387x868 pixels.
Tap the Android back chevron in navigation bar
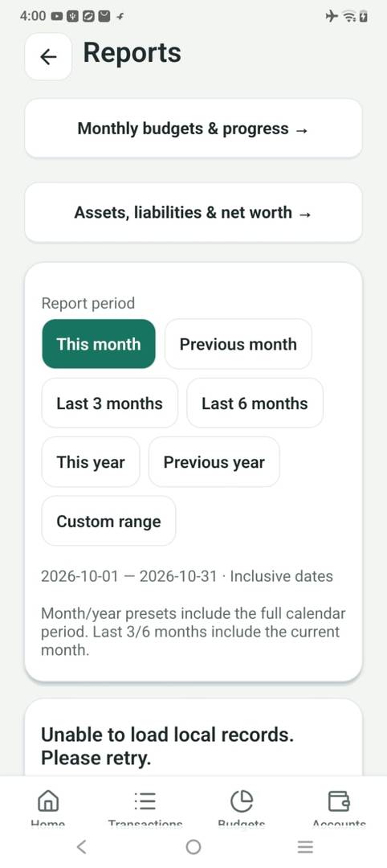pyautogui.click(x=81, y=846)
